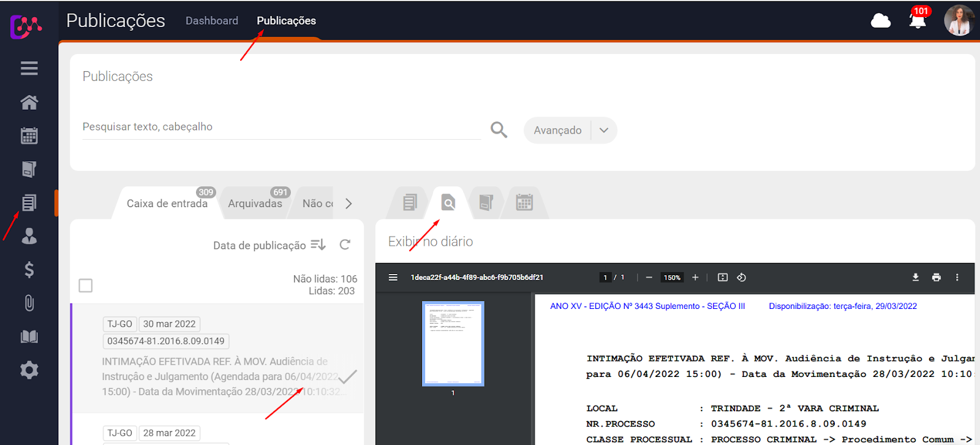Tick the select-all publications checkbox

(86, 286)
